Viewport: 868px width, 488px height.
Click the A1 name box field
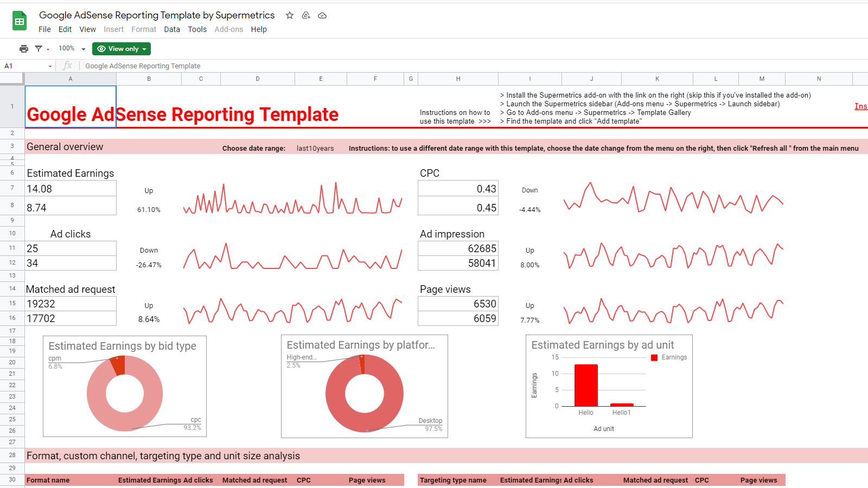(24, 66)
